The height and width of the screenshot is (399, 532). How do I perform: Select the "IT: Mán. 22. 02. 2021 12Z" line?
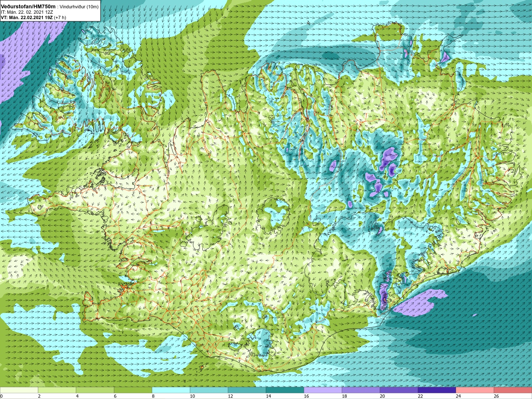click(27, 12)
